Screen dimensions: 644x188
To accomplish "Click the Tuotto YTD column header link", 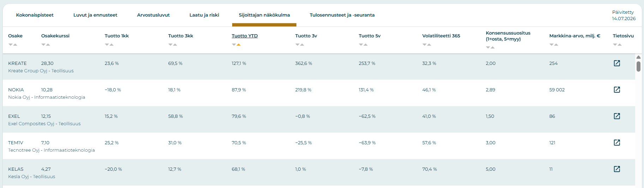I will point(245,36).
